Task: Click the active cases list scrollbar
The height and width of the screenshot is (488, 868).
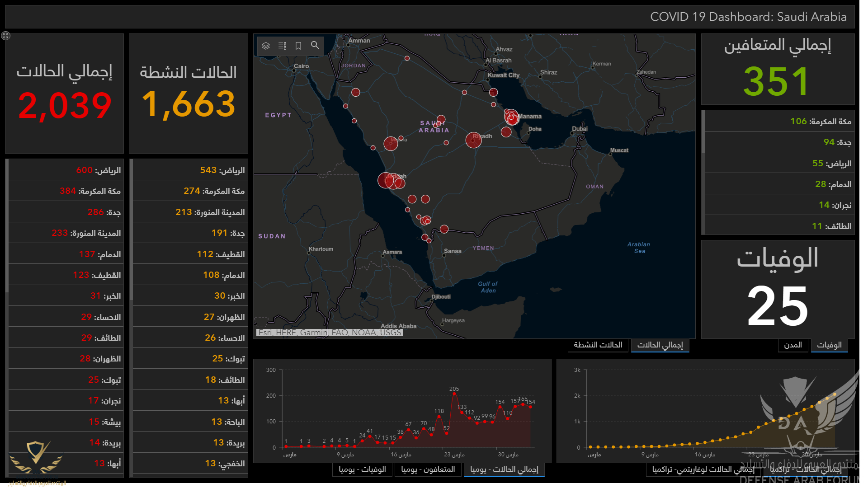Action: [131, 230]
